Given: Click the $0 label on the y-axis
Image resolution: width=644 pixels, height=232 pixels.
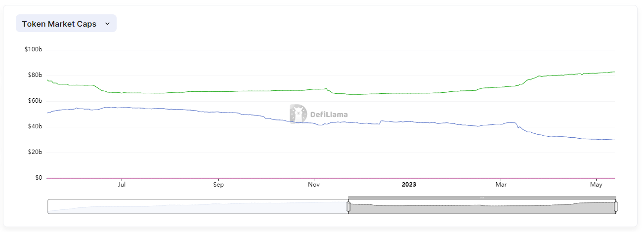Looking at the screenshot, I should pyautogui.click(x=38, y=178).
